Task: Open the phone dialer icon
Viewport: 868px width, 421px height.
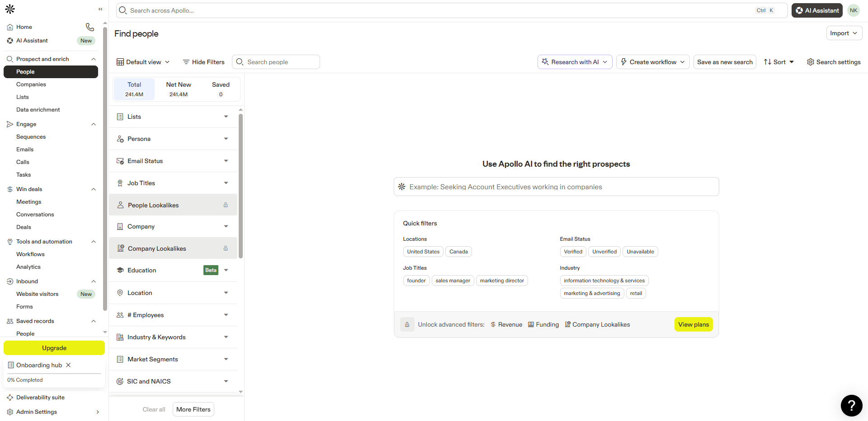Action: [x=90, y=27]
